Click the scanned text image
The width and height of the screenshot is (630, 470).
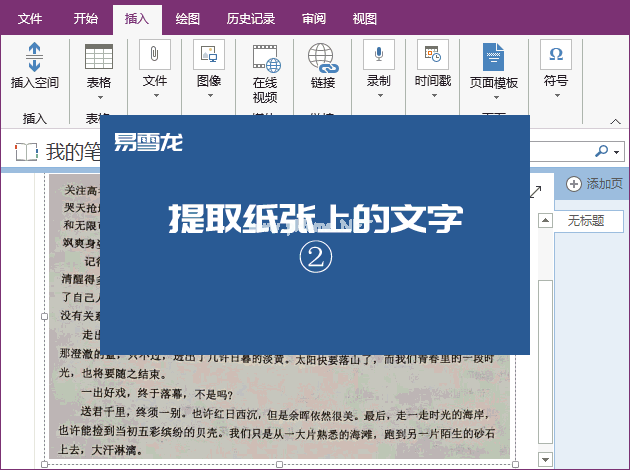coord(280,406)
